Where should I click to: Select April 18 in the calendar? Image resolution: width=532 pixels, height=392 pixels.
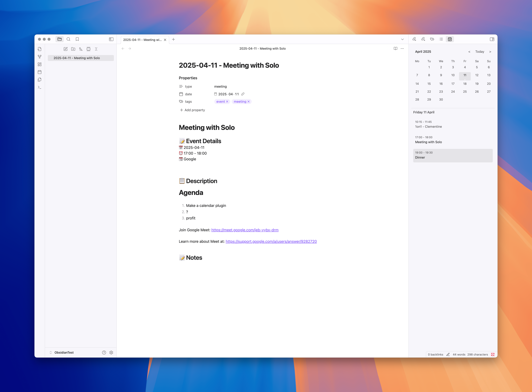click(465, 84)
